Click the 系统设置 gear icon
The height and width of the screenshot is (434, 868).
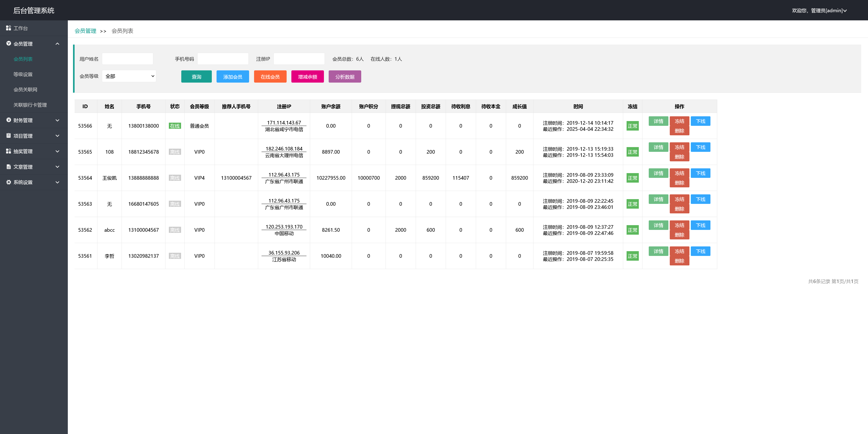8,182
